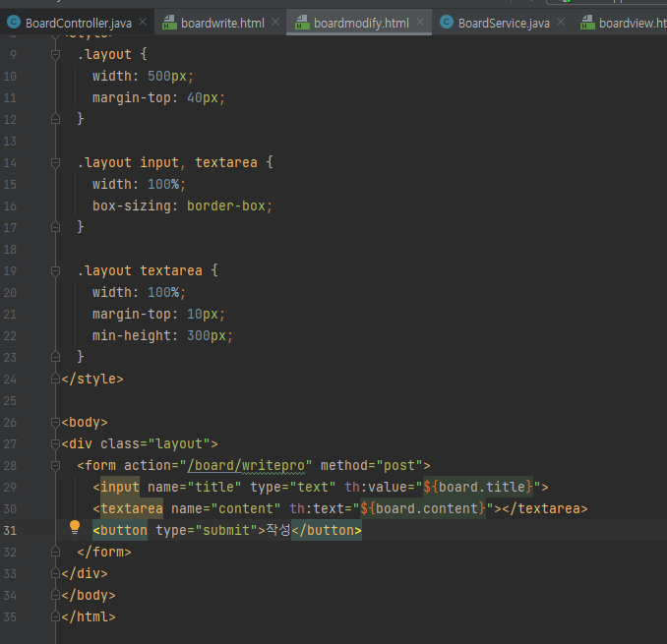The image size is (667, 644).
Task: Switch to the BoardService.java tab
Action: (x=504, y=23)
